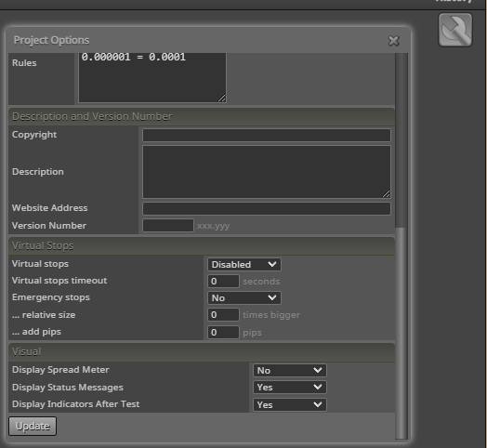Open the Display Status Messages dropdown
This screenshot has width=487, height=448.
pyautogui.click(x=290, y=387)
